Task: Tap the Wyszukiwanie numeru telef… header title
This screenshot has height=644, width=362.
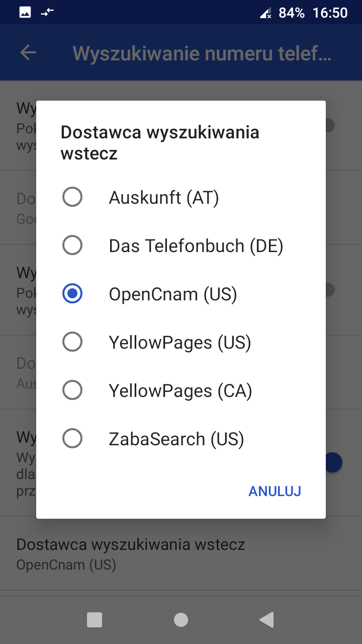Action: [x=202, y=53]
